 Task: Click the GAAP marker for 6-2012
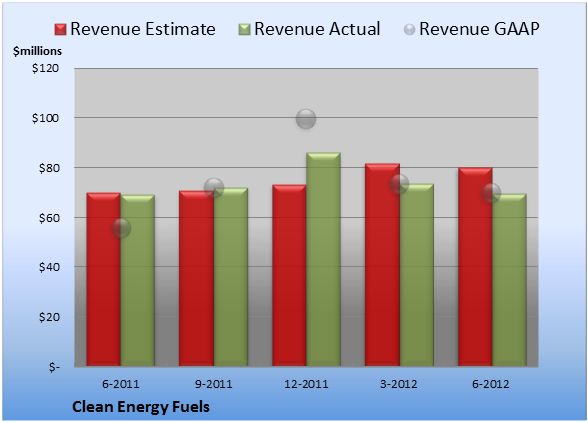point(491,193)
